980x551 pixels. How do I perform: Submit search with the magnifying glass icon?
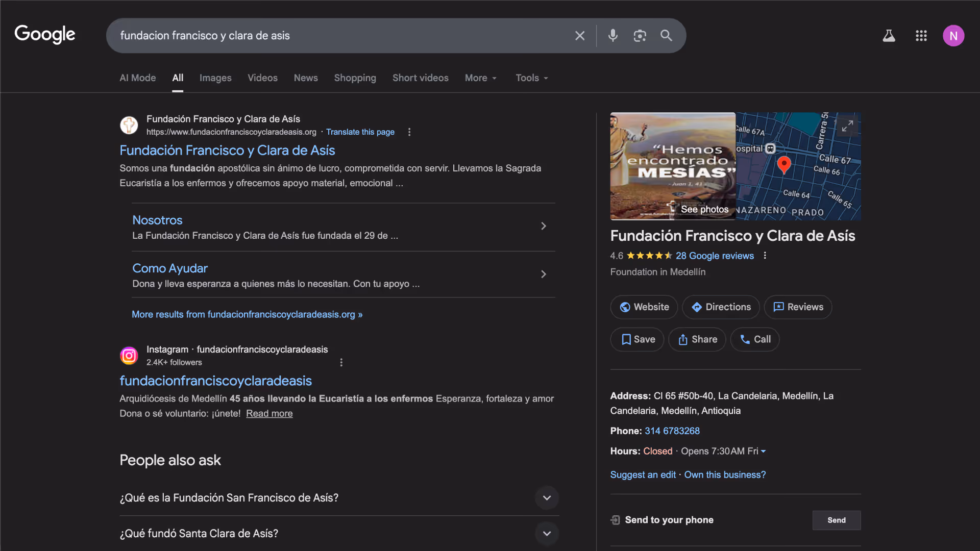666,36
